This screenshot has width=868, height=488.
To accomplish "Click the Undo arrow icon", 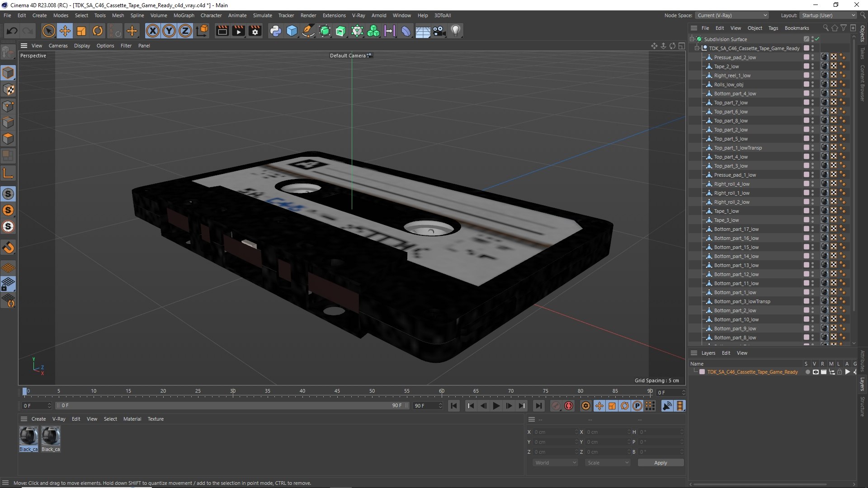I will point(12,31).
